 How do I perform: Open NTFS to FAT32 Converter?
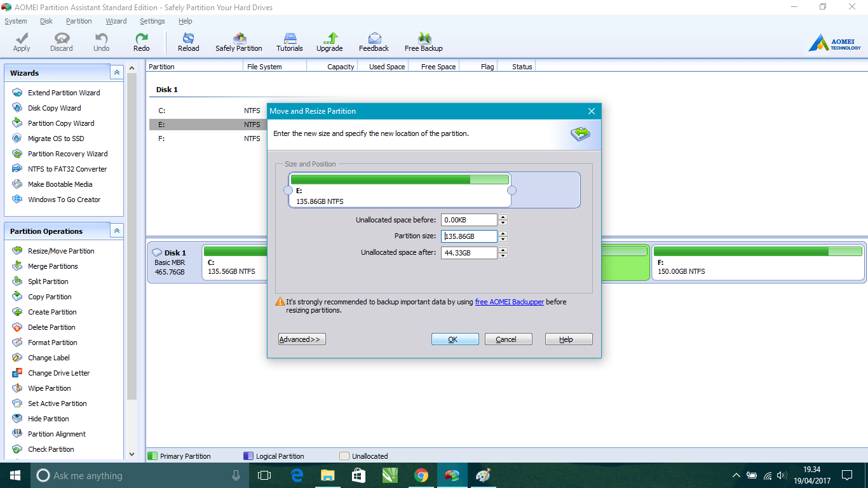pyautogui.click(x=67, y=169)
